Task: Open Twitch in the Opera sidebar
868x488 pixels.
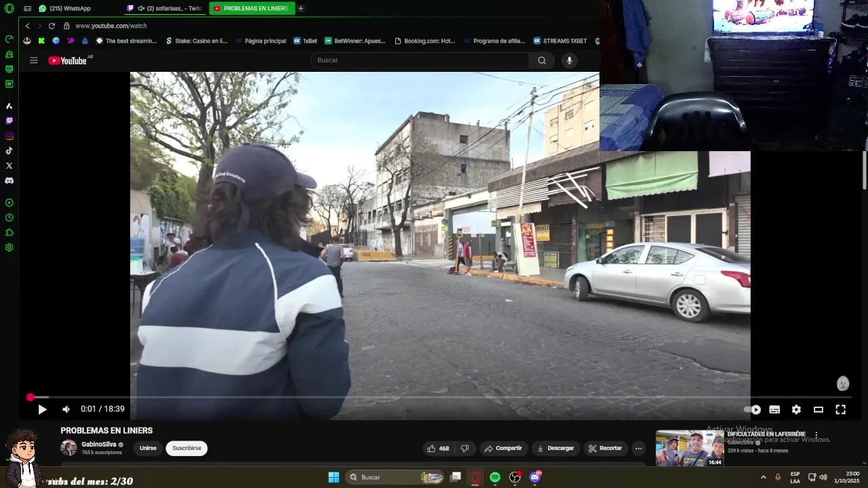Action: pos(9,121)
